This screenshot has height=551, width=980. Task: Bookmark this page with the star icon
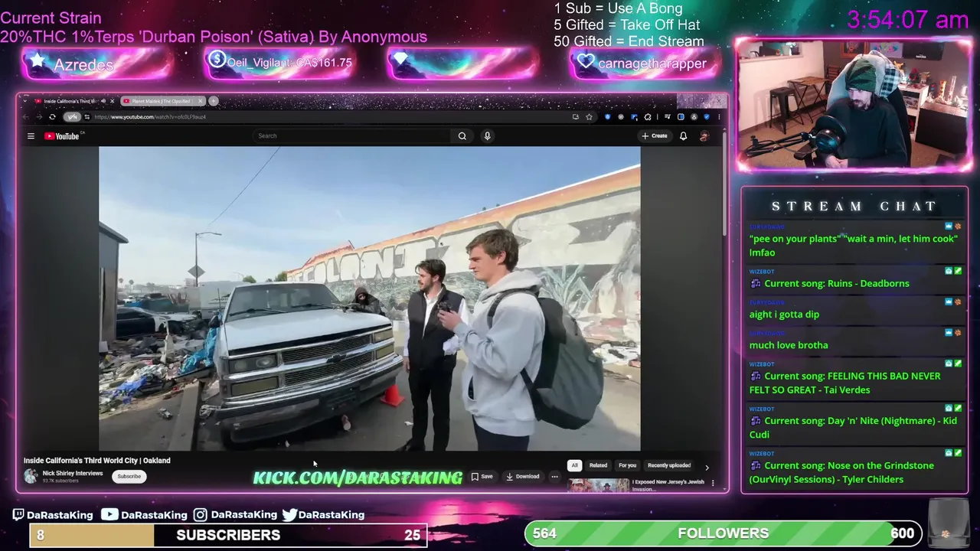tap(589, 117)
